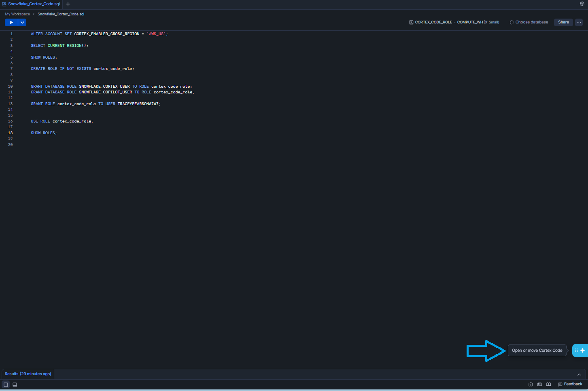Open the CORTEX_CODE_ROLE role selector
Screen dimensions: 588x391
coord(431,22)
